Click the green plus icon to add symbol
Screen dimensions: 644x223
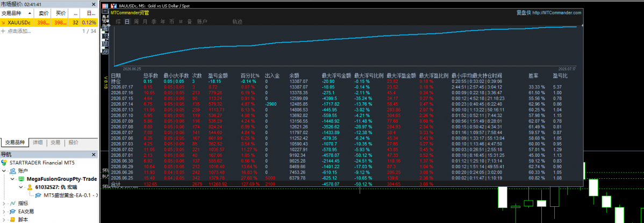(3, 31)
